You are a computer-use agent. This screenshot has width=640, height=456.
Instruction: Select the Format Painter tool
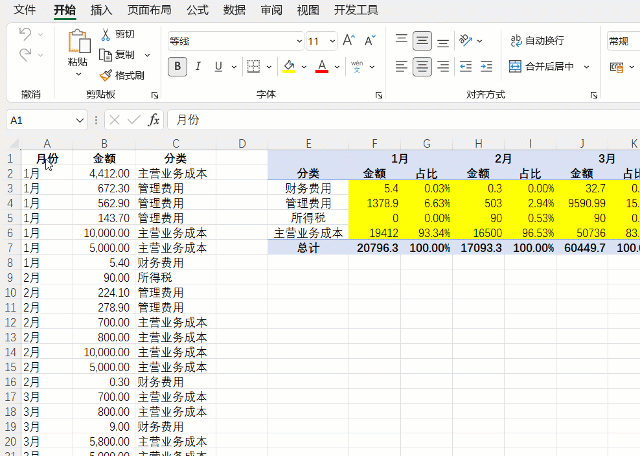point(124,75)
